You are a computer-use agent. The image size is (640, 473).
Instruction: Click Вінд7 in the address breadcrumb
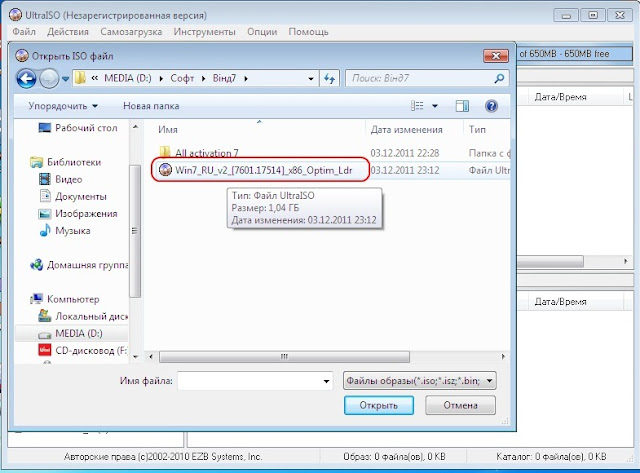point(224,78)
